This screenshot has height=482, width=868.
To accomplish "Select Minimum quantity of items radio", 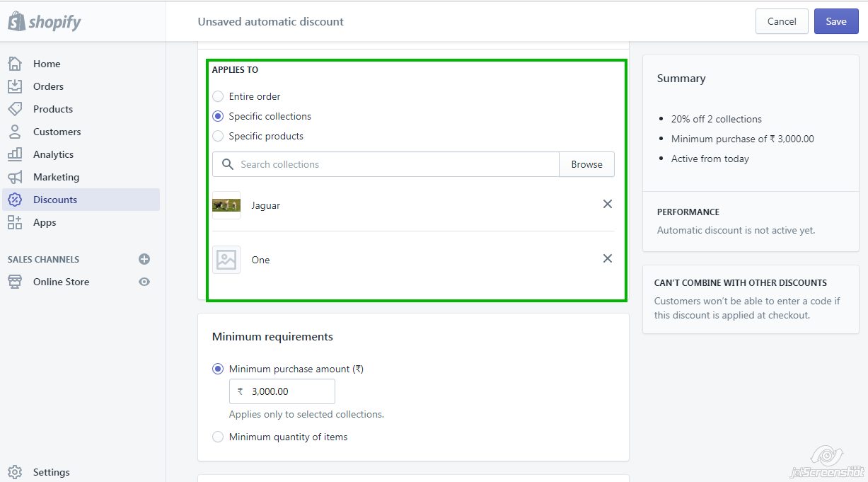I will [x=218, y=437].
